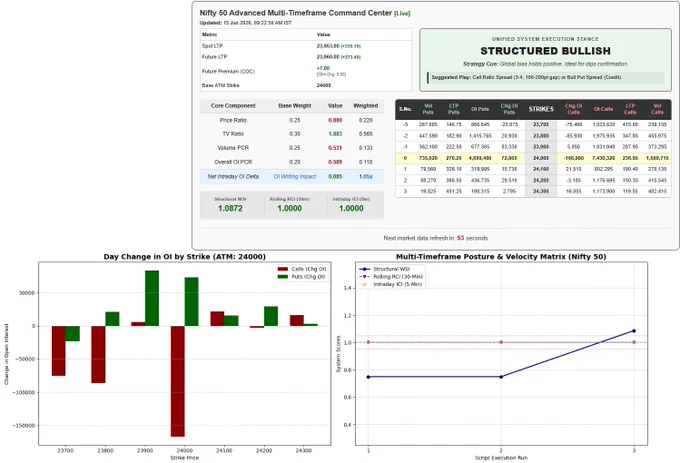Select the Updated timestamp line
This screenshot has width=680, height=463.
[x=245, y=23]
